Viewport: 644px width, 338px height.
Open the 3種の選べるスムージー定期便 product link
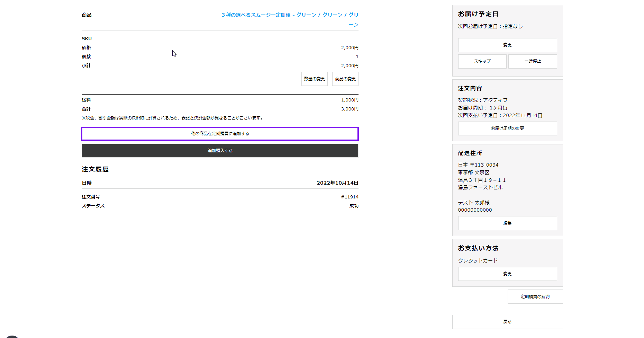click(x=290, y=19)
